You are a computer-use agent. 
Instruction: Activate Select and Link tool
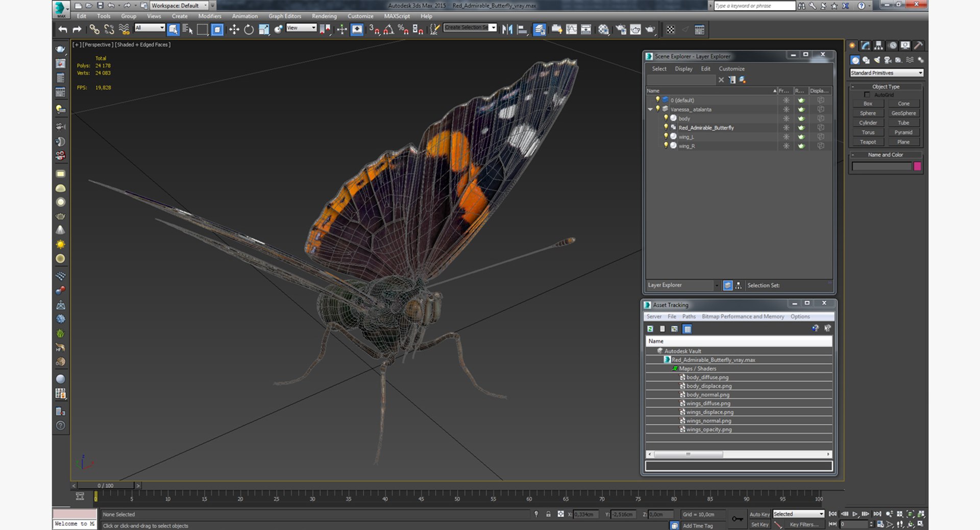94,30
